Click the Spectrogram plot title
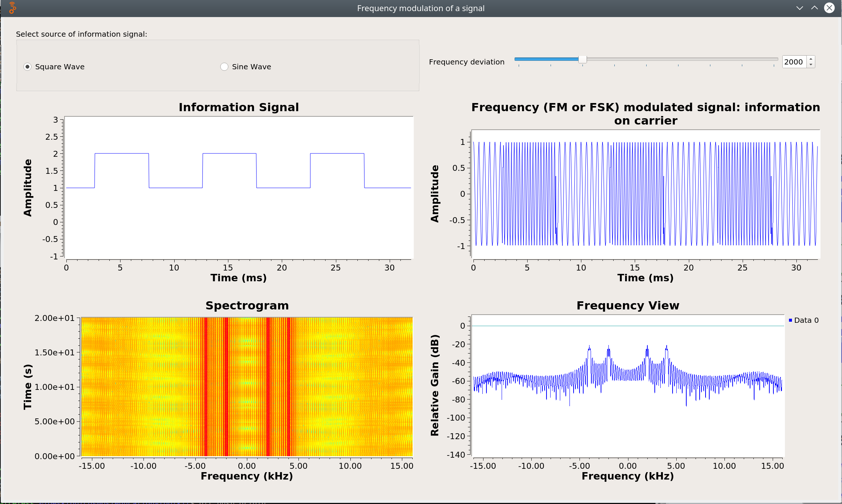This screenshot has height=504, width=842. click(247, 305)
